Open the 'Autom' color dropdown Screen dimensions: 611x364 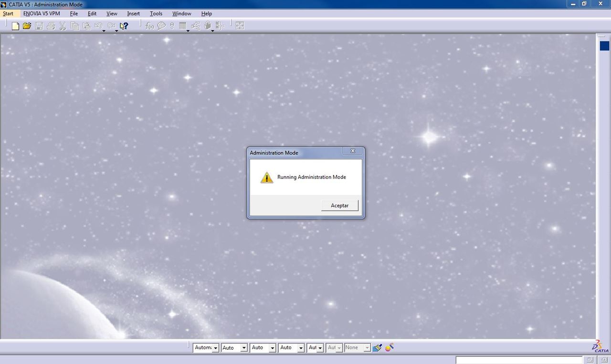click(215, 348)
